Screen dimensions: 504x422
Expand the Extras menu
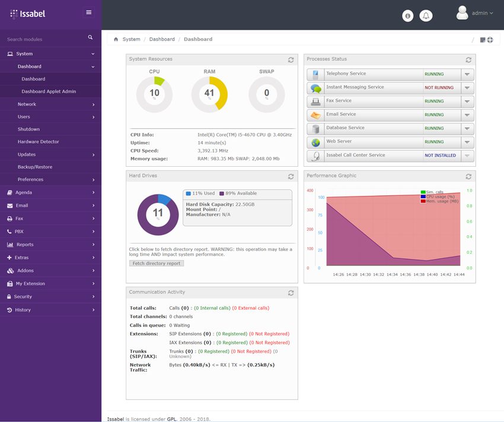(x=50, y=258)
